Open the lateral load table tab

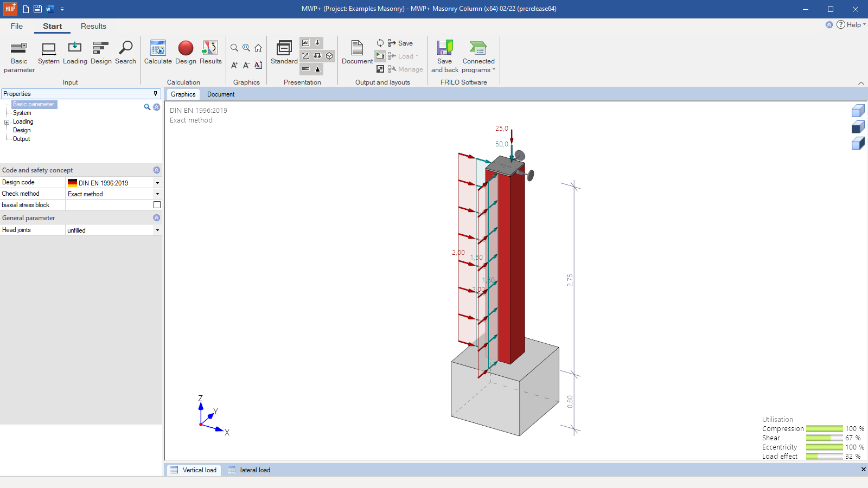250,470
